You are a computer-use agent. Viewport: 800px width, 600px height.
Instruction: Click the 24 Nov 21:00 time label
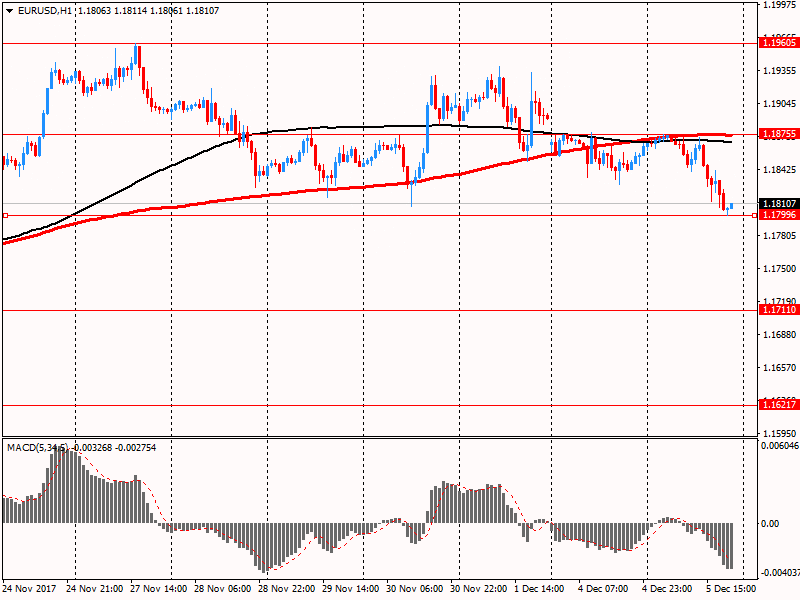point(95,589)
